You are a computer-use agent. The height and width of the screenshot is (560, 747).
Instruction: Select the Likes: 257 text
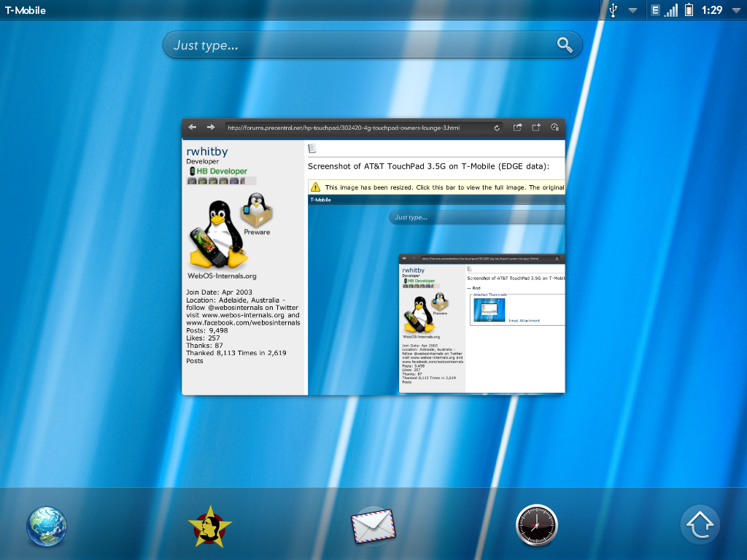(x=203, y=338)
